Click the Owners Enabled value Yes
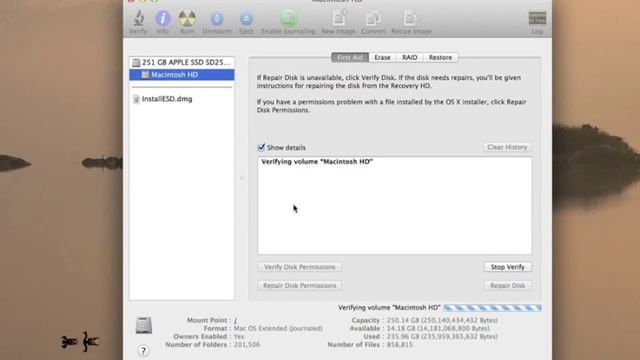 [239, 337]
